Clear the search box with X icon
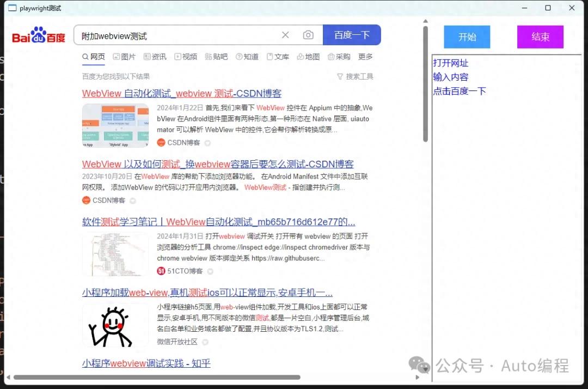Screen dimensions: 588x389 click(285, 35)
